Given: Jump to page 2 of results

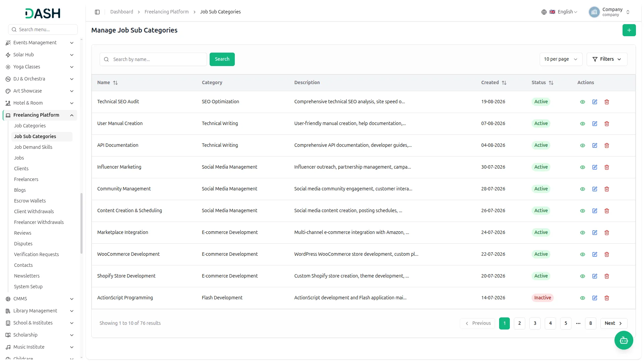Looking at the screenshot, I should pyautogui.click(x=519, y=323).
